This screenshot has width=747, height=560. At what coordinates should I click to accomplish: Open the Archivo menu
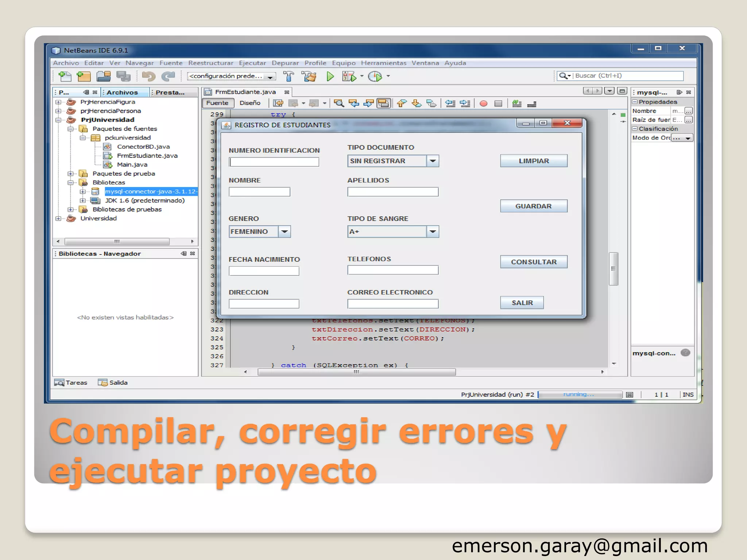pyautogui.click(x=66, y=63)
